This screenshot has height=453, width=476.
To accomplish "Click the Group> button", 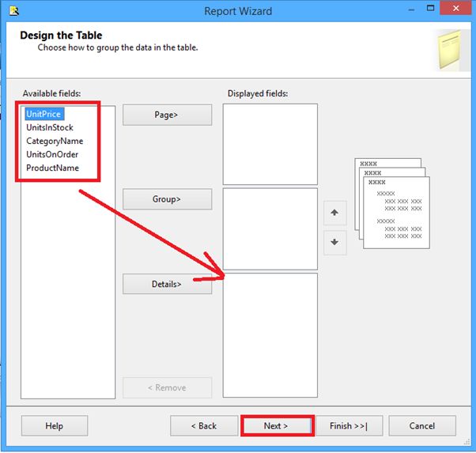I will [x=168, y=199].
